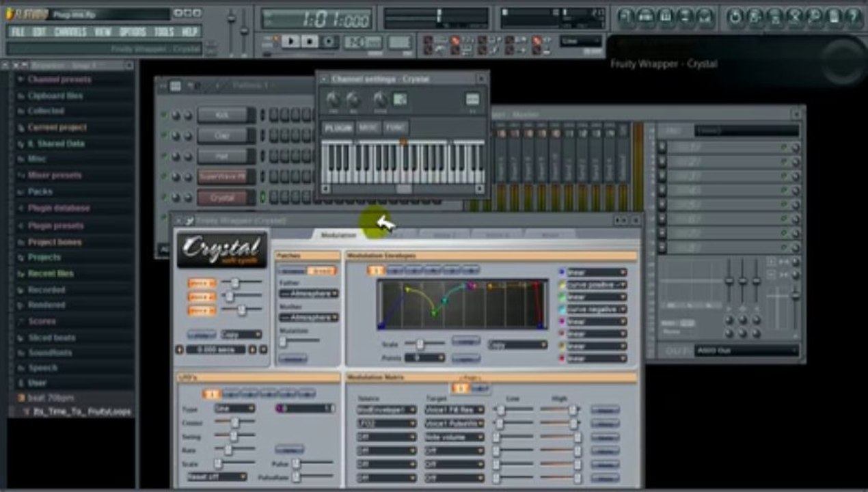
Task: Expand the Recent files browser folder
Action: (51, 273)
